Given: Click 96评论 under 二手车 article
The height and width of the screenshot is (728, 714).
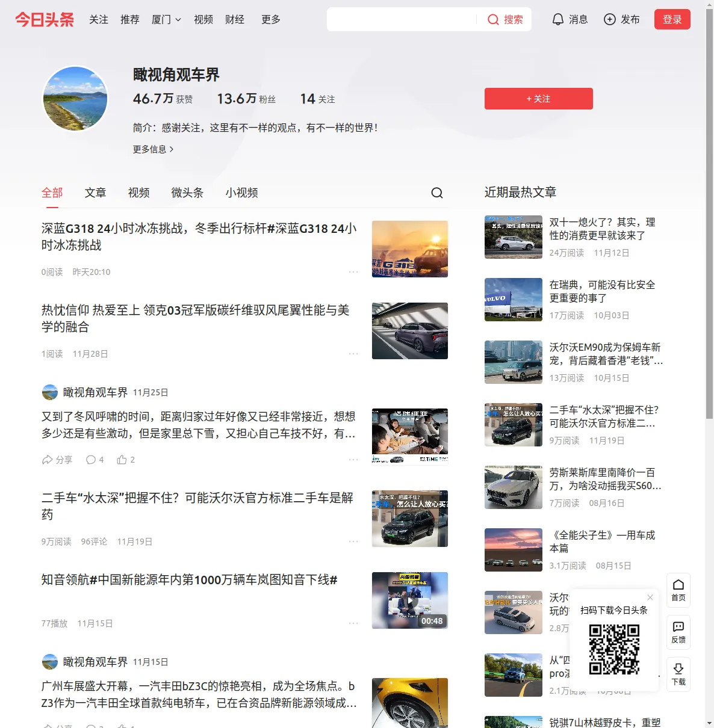Looking at the screenshot, I should (x=95, y=541).
